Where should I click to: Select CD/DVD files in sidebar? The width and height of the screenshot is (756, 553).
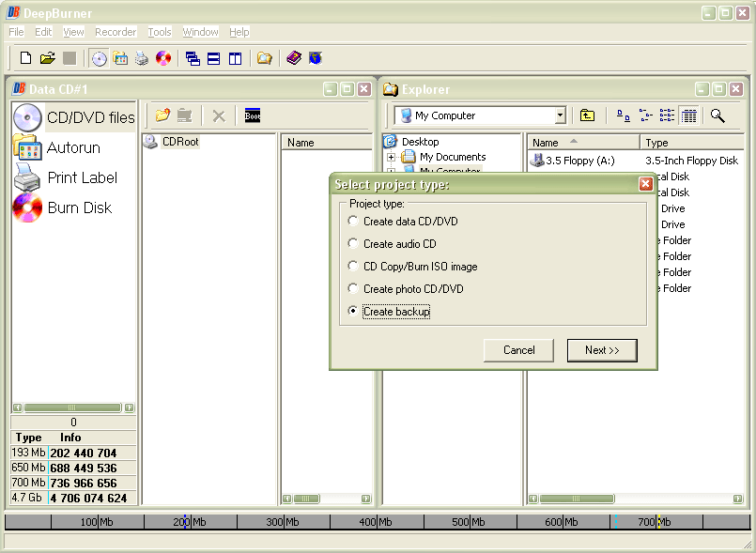pyautogui.click(x=74, y=117)
